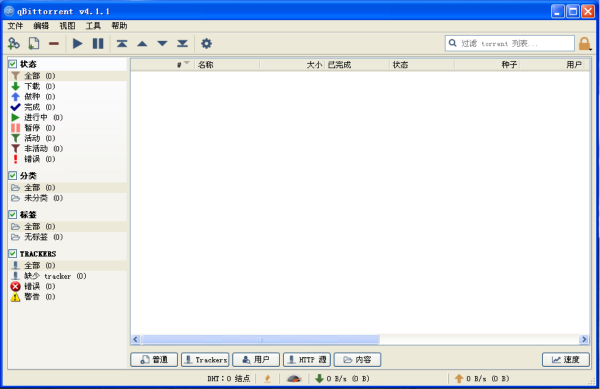The height and width of the screenshot is (389, 600).
Task: Open the 速度 graph tab
Action: point(566,360)
